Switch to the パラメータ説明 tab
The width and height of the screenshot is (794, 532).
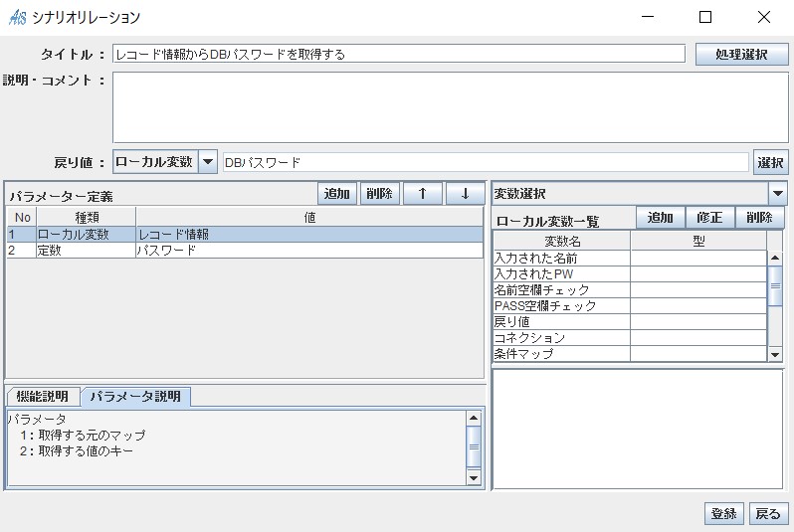tap(135, 397)
